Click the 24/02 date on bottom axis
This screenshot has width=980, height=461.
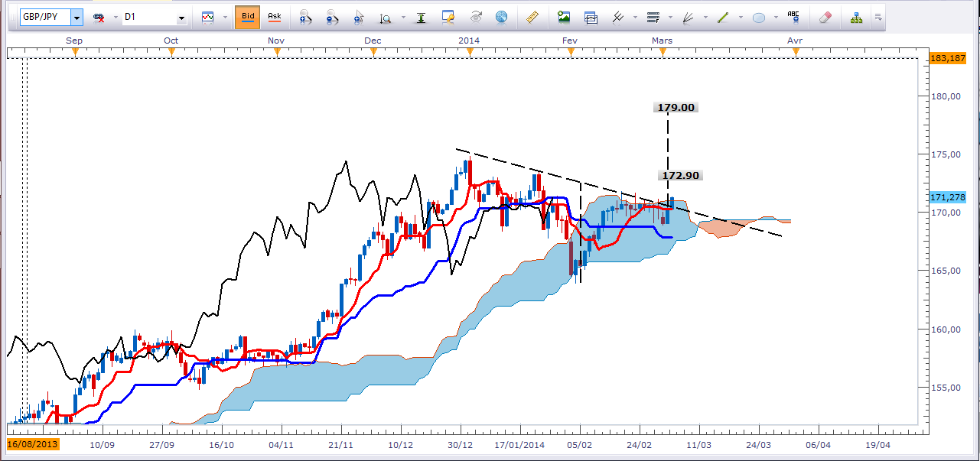coord(639,443)
